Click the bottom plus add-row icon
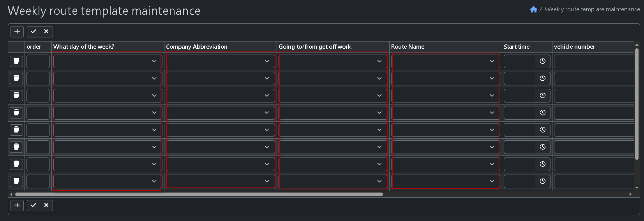644x221 pixels. 17,205
